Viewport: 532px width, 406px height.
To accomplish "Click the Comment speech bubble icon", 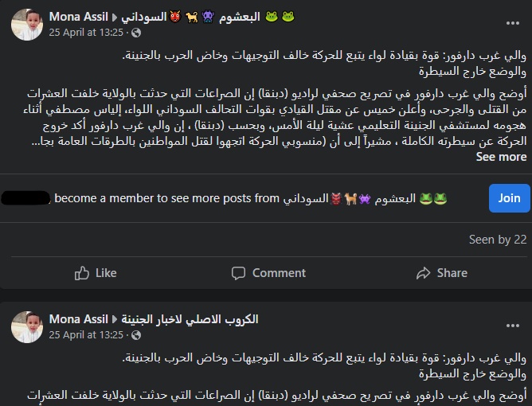I will [238, 272].
